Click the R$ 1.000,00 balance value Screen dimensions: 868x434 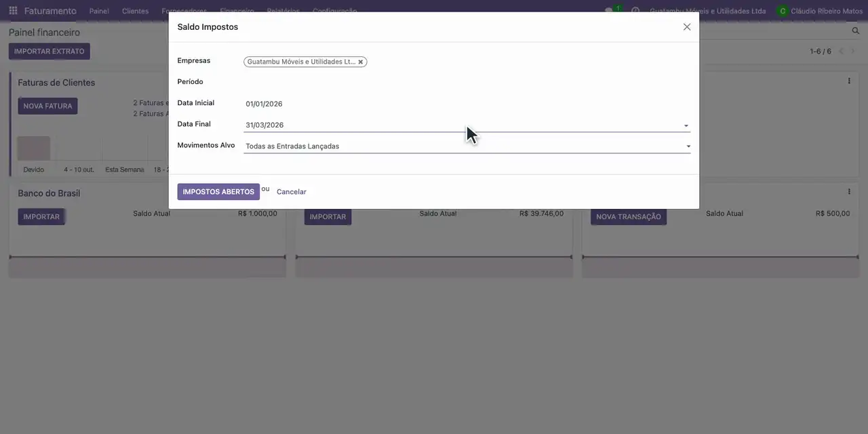258,214
